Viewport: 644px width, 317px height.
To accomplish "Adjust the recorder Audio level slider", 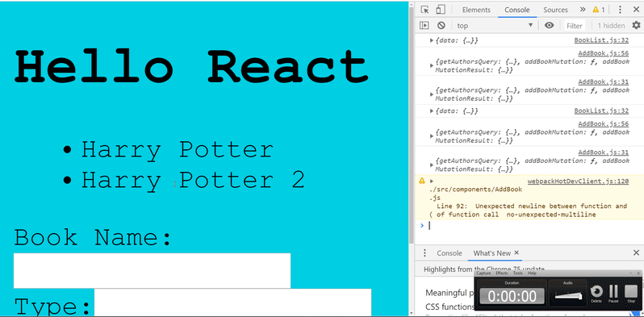I will tap(568, 296).
